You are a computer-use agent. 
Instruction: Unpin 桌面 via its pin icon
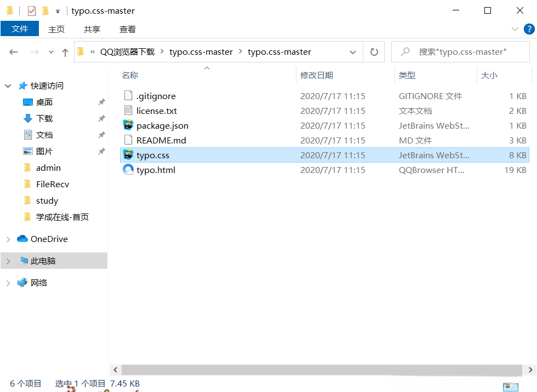click(102, 102)
